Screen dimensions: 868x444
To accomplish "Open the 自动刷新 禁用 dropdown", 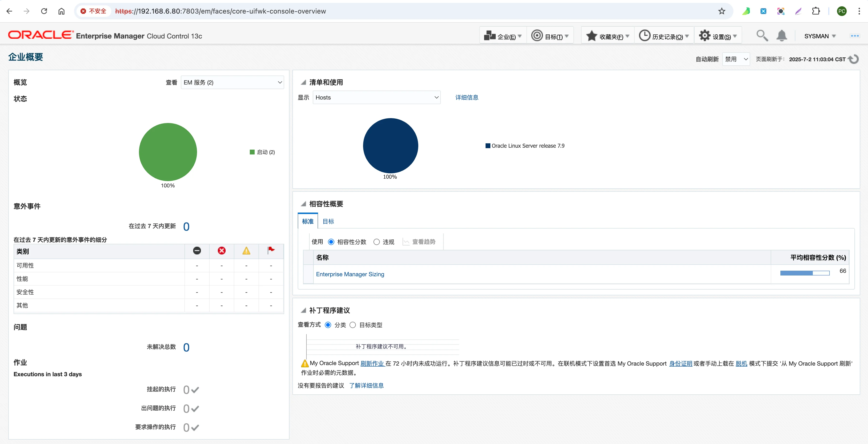I will click(x=736, y=59).
